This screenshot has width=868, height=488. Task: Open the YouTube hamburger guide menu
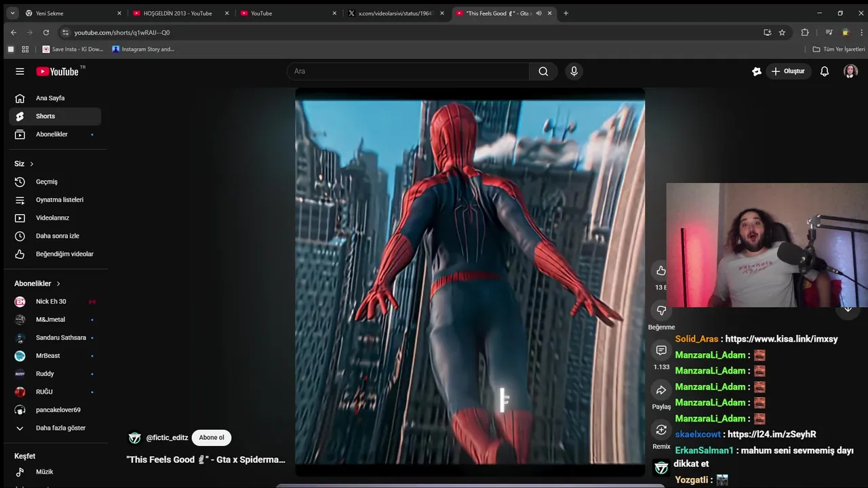(20, 71)
